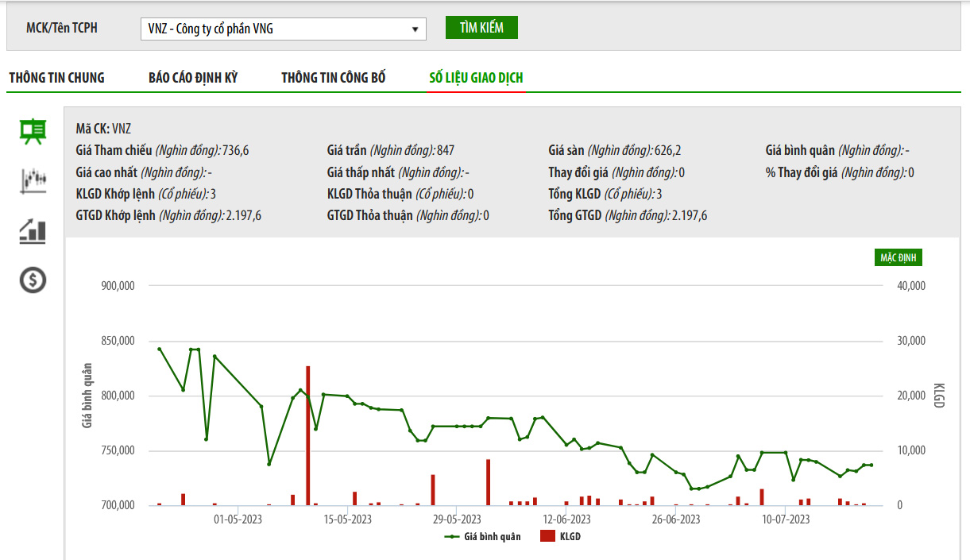Go to the THÔNG TIN CÔNG BỐ tab

[x=334, y=78]
